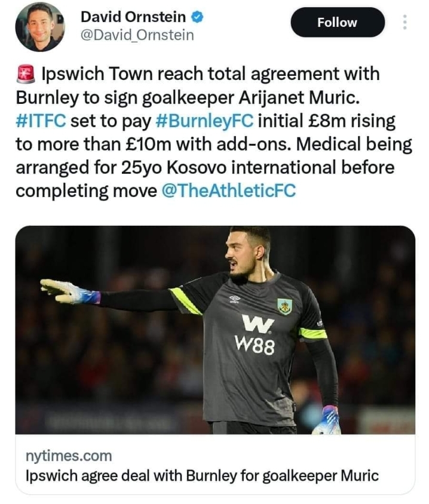Click the neon yellow armband on sleeve
This screenshot has width=429, height=504.
[313, 333]
